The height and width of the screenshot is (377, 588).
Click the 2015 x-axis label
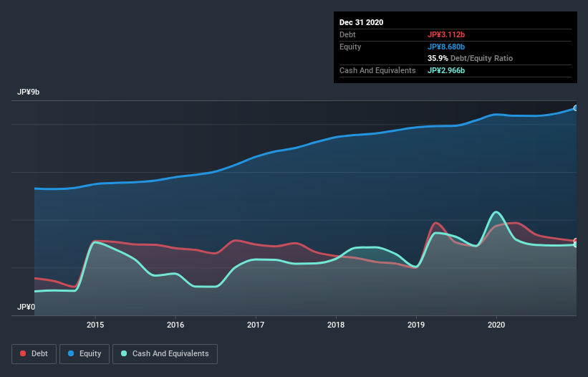tap(95, 325)
